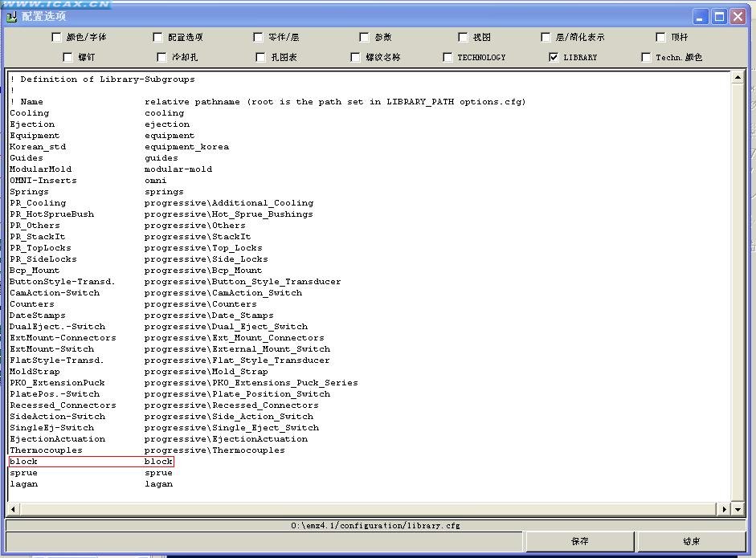This screenshot has width=756, height=558.
Task: Click the vertical scrollbar up arrow
Action: click(x=738, y=78)
